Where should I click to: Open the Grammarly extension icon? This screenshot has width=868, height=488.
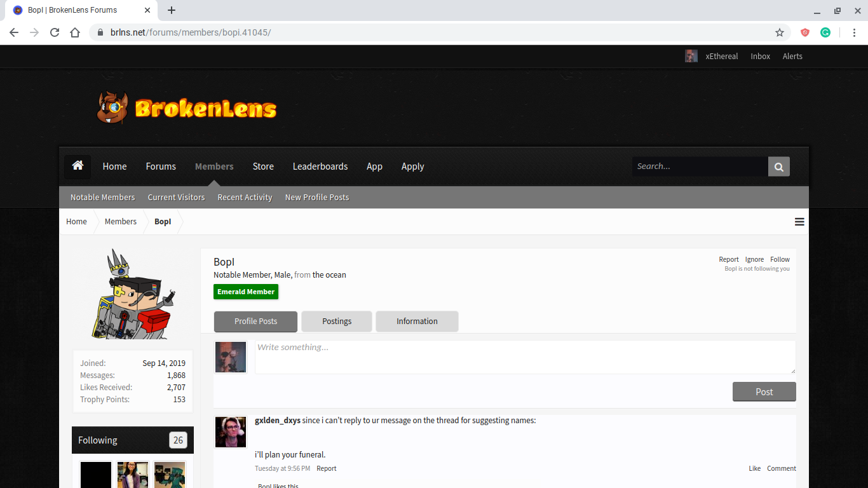825,32
